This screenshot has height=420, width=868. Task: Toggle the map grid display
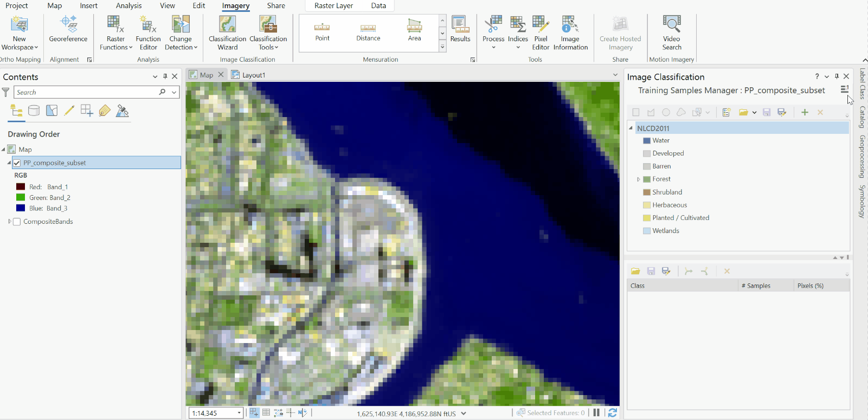pyautogui.click(x=266, y=413)
